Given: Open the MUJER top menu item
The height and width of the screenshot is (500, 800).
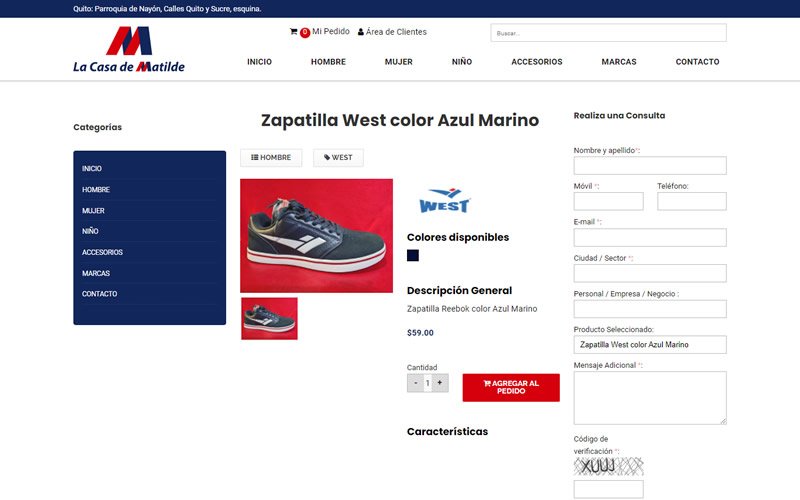Looking at the screenshot, I should click(398, 62).
